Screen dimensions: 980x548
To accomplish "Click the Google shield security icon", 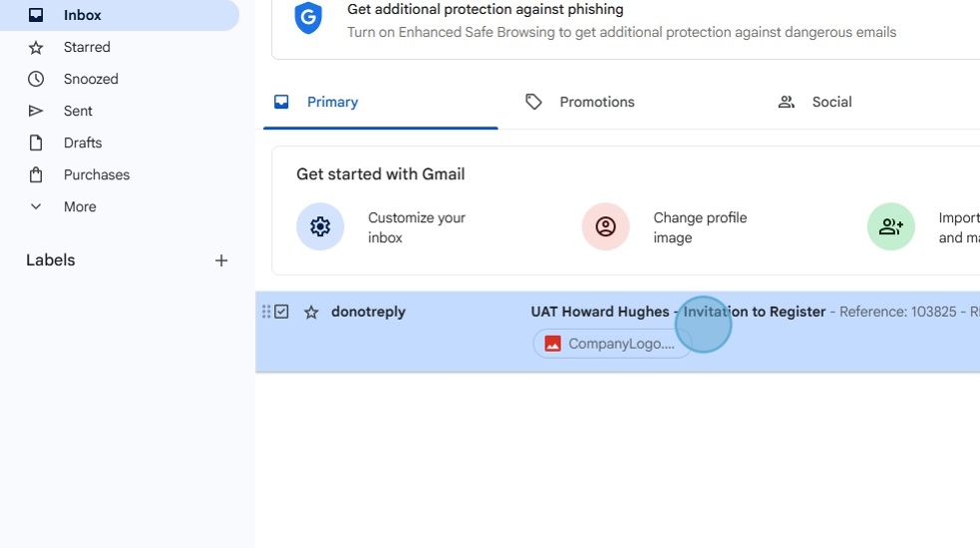I will pos(308,18).
